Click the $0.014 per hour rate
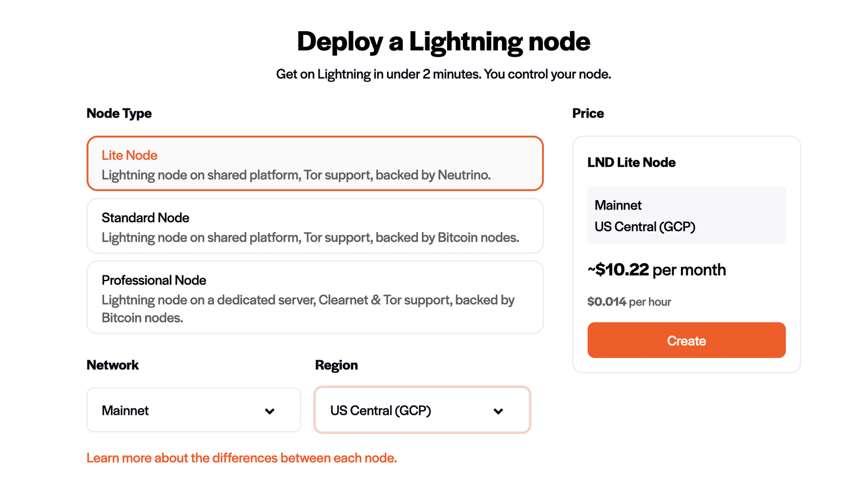 [628, 301]
